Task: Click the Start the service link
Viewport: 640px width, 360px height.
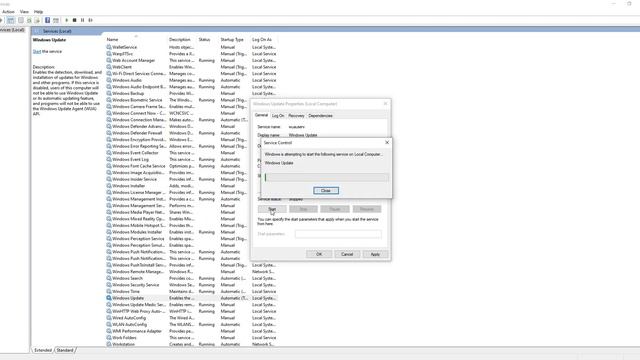Action: click(x=37, y=51)
